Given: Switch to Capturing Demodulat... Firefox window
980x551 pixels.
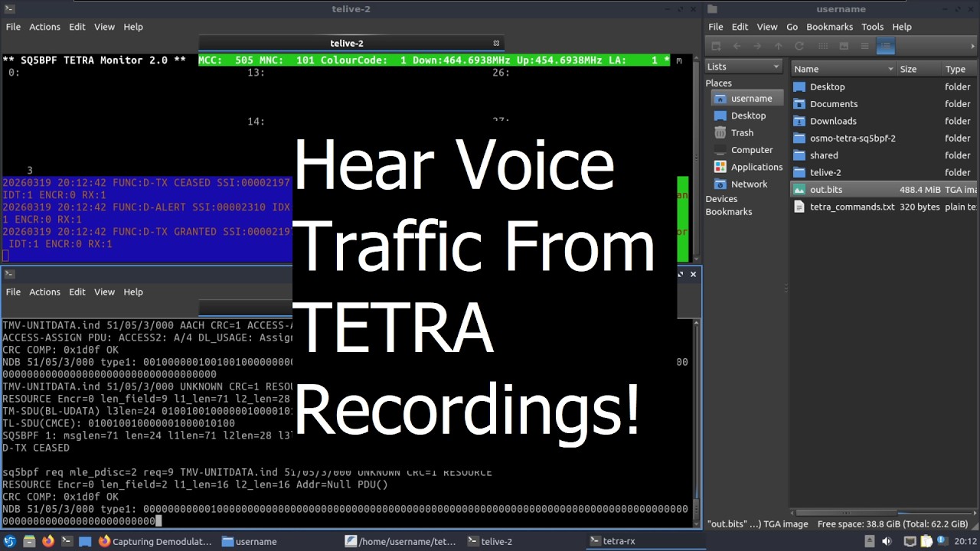Looking at the screenshot, I should (156, 541).
